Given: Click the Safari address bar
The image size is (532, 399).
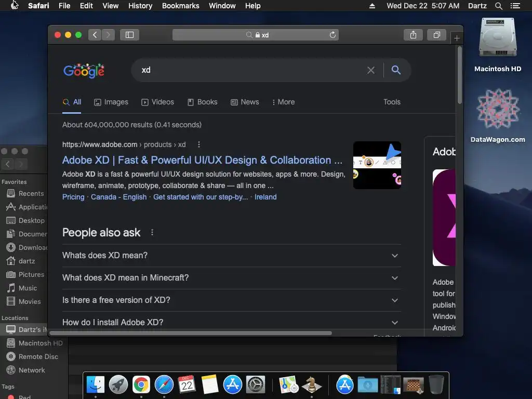Looking at the screenshot, I should click(256, 35).
